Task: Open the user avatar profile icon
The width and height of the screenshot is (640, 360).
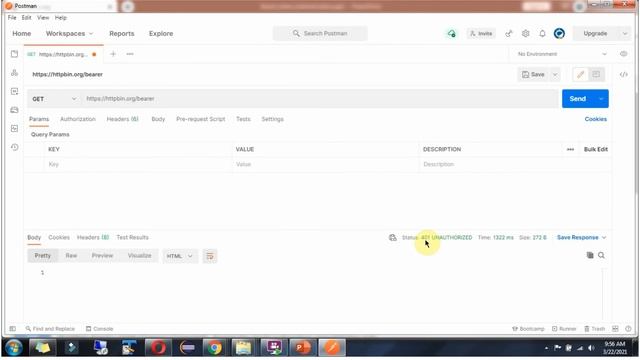Action: [559, 33]
